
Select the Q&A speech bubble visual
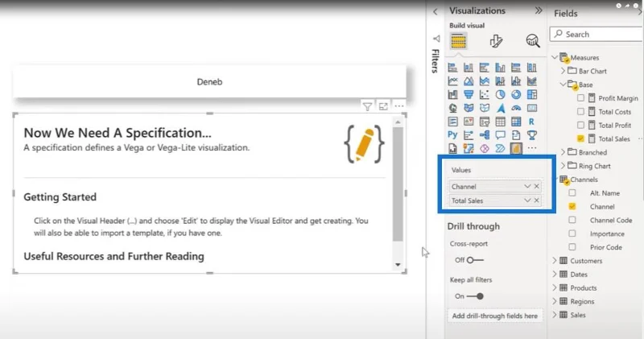(500, 134)
